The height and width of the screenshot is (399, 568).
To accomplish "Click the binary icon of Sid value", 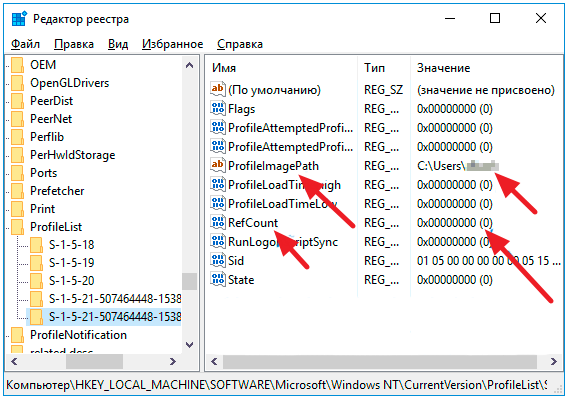I will point(218,260).
